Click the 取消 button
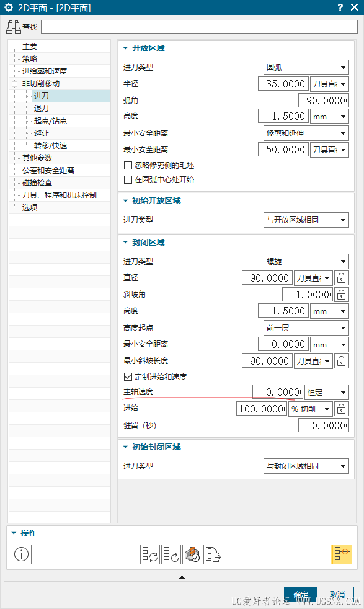 pos(337,595)
